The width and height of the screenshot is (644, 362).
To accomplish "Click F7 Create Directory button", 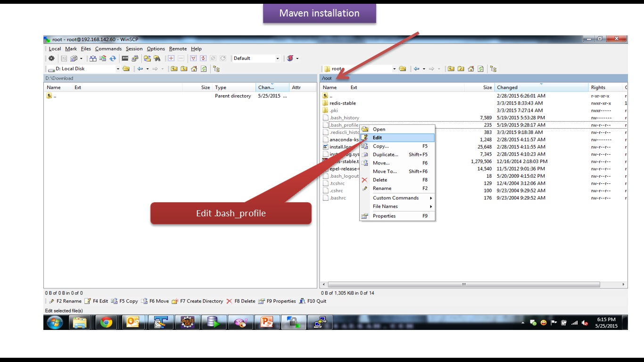I will pyautogui.click(x=197, y=301).
